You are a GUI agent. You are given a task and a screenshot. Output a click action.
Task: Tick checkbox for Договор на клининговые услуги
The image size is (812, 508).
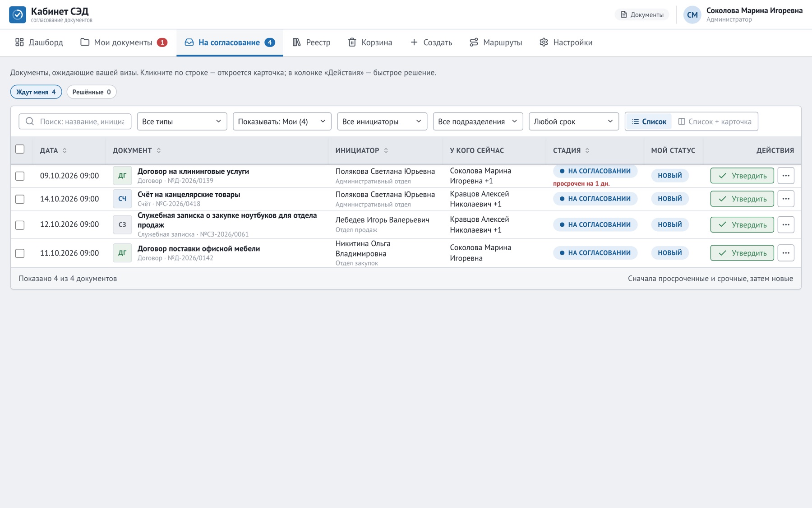click(x=20, y=176)
